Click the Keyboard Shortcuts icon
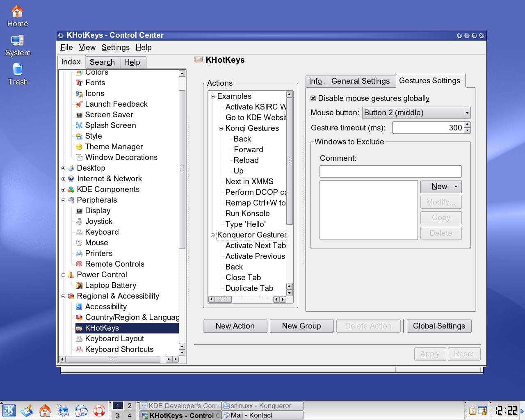The image size is (525, 420). point(79,349)
